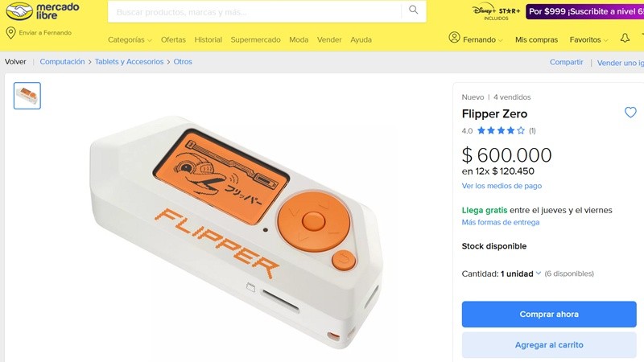Open Ver los medios de pago link

coord(502,186)
